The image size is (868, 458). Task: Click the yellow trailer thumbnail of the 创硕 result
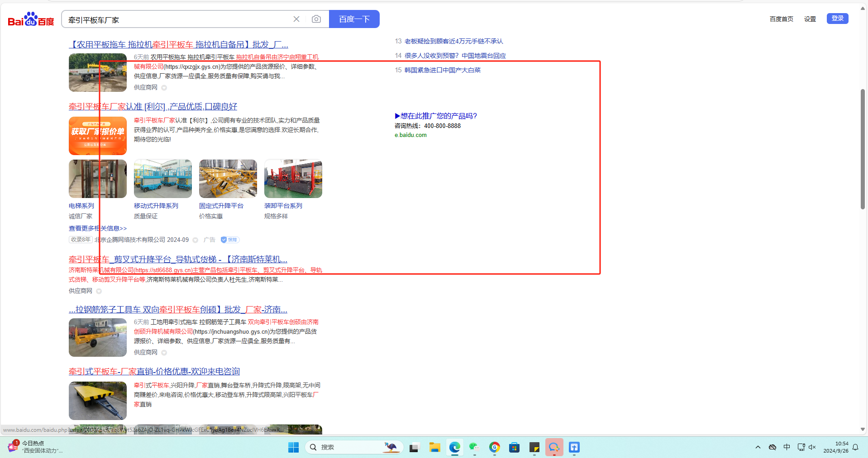(98, 337)
